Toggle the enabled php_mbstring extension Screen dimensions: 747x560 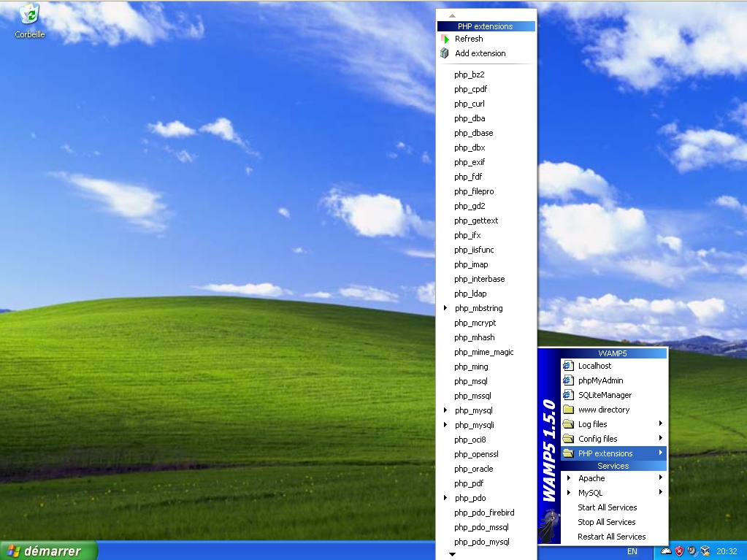point(478,308)
